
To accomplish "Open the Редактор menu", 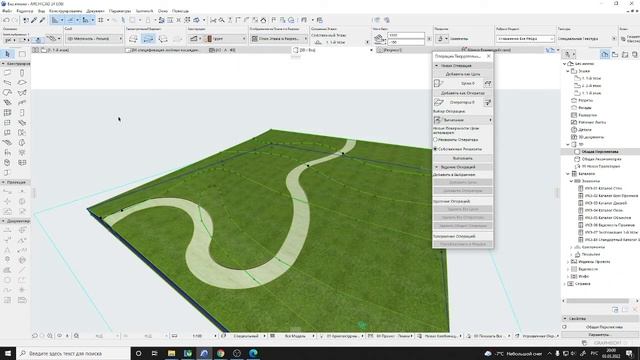I will (25, 11).
